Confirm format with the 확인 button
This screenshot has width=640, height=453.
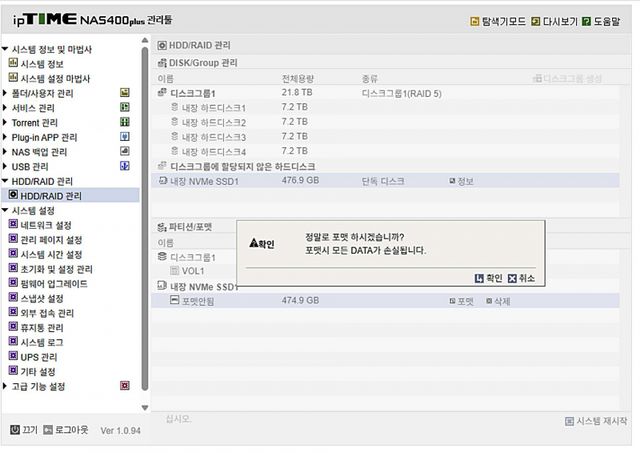[488, 279]
